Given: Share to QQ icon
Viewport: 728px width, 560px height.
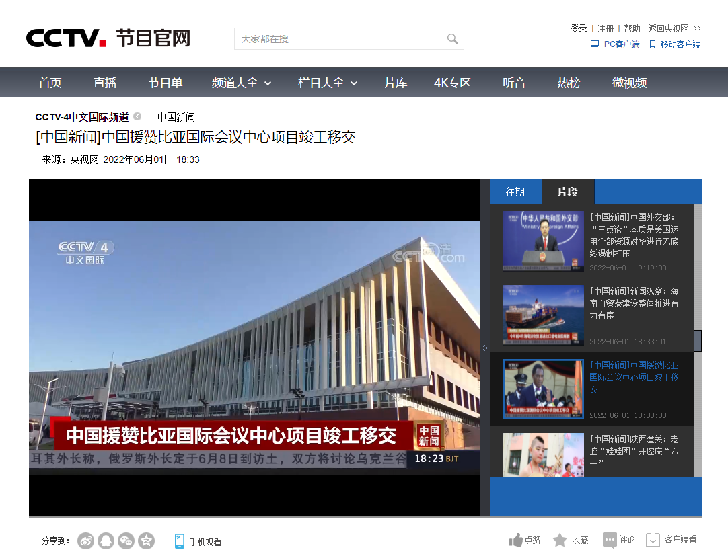Looking at the screenshot, I should pos(106,541).
